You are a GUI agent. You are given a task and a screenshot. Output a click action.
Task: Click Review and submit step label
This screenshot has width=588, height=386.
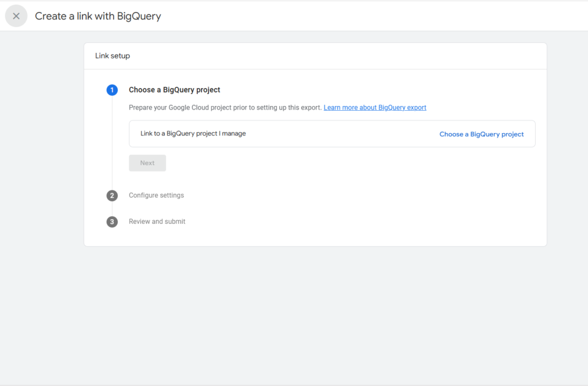click(157, 221)
